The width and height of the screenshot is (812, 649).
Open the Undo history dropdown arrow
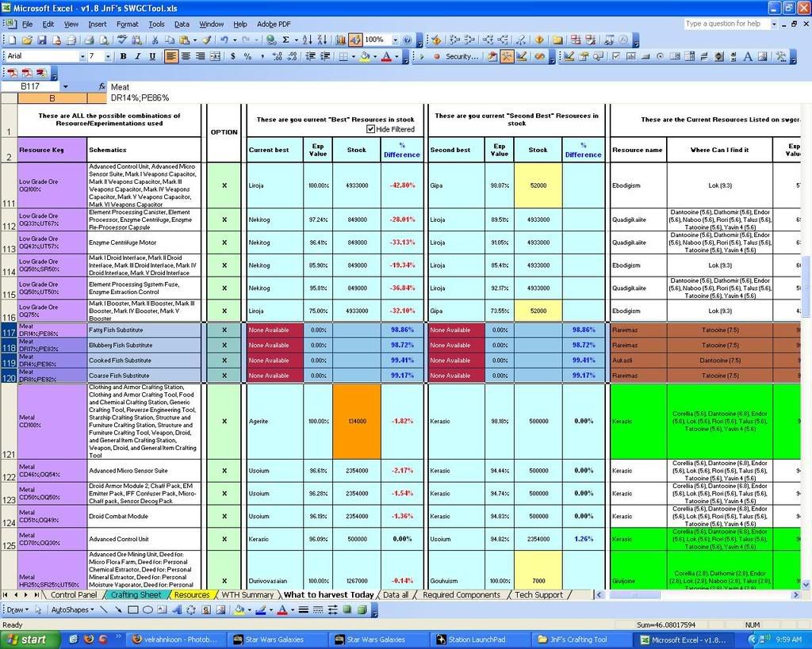pos(235,40)
